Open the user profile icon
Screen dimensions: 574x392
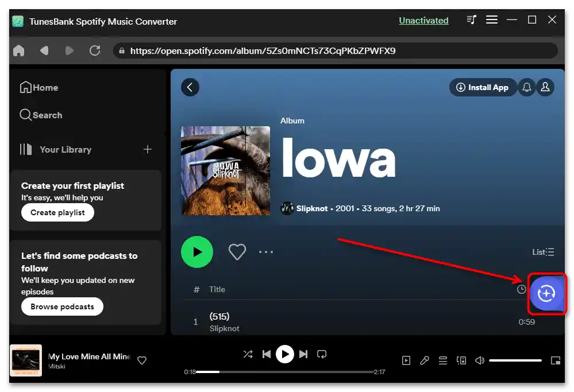[545, 87]
